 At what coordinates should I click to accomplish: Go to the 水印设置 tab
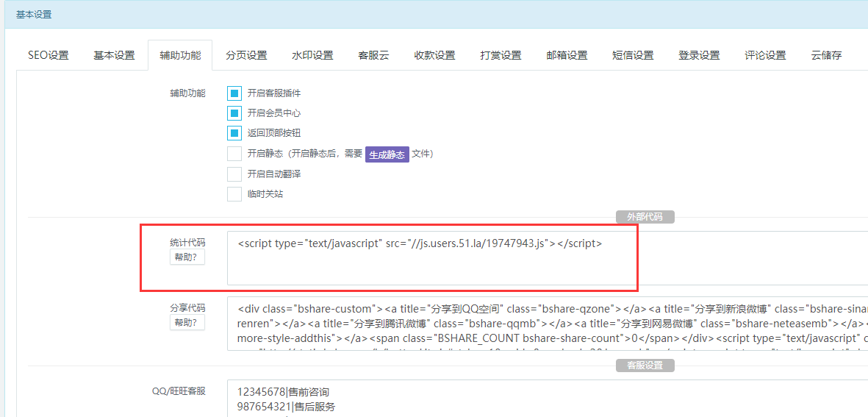(312, 55)
